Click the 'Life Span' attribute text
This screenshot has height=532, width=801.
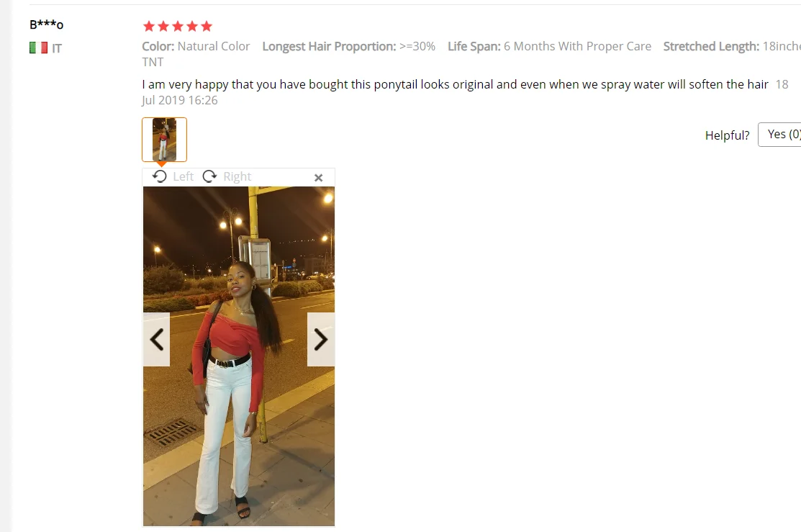point(549,47)
